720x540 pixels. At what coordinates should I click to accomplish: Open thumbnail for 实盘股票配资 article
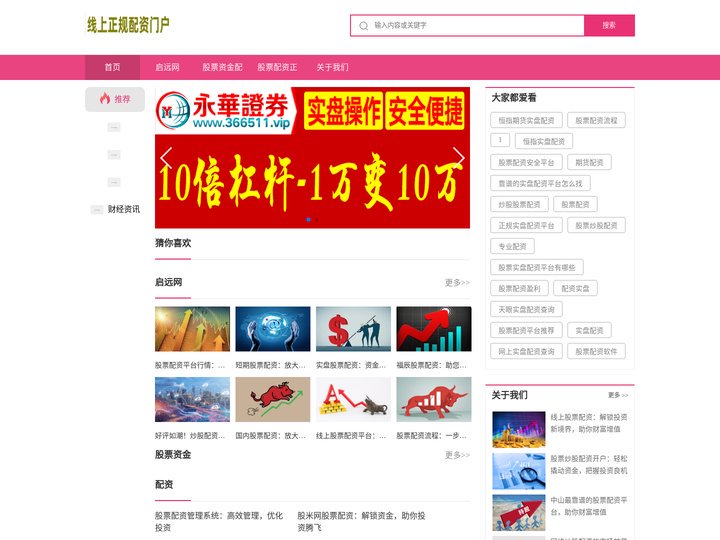click(x=353, y=329)
